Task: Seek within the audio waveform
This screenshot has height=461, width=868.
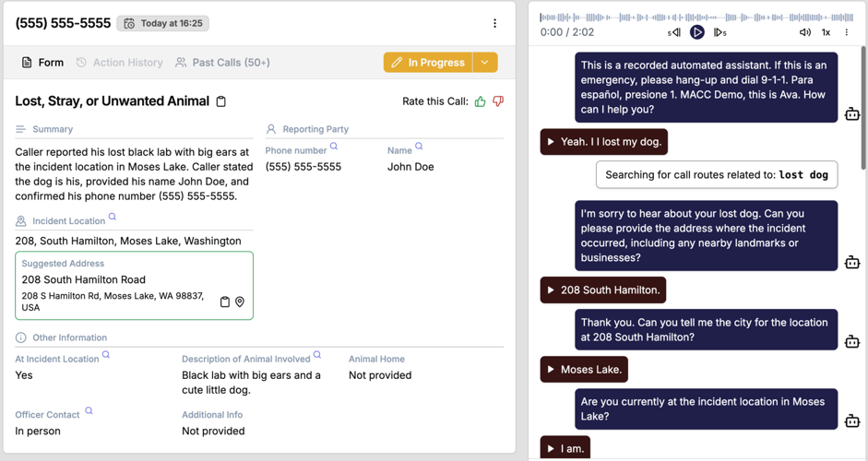Action: pos(696,17)
